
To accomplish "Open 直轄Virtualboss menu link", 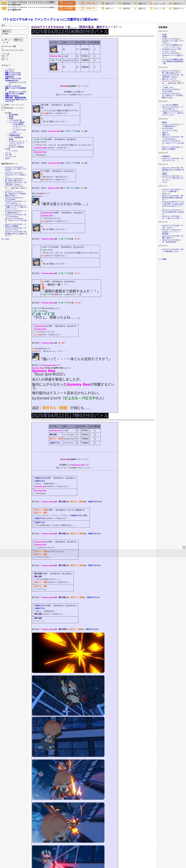I will click(x=12, y=96).
